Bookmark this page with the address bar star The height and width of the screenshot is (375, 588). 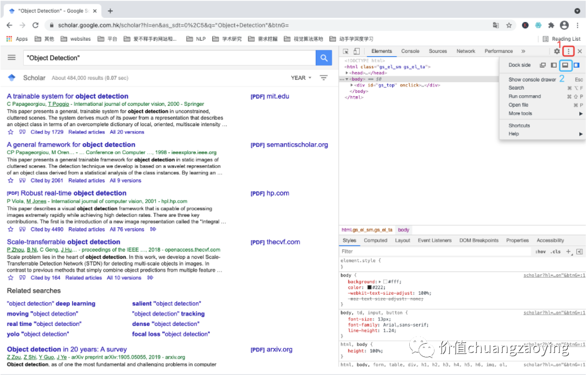tap(509, 25)
